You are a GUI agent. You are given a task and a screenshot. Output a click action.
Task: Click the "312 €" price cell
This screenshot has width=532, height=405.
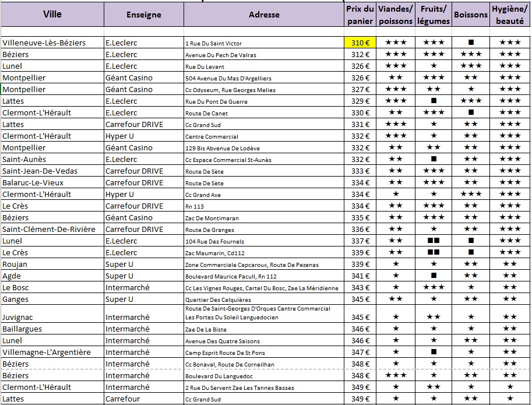pos(360,54)
